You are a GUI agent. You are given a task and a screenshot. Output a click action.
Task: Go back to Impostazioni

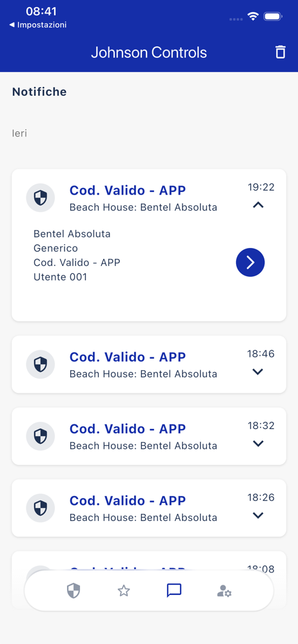coord(38,25)
